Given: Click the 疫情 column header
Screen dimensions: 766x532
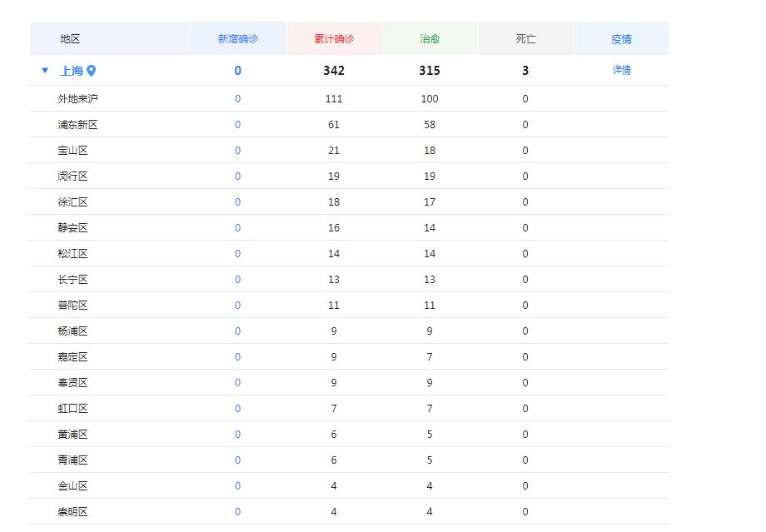Looking at the screenshot, I should (x=621, y=39).
